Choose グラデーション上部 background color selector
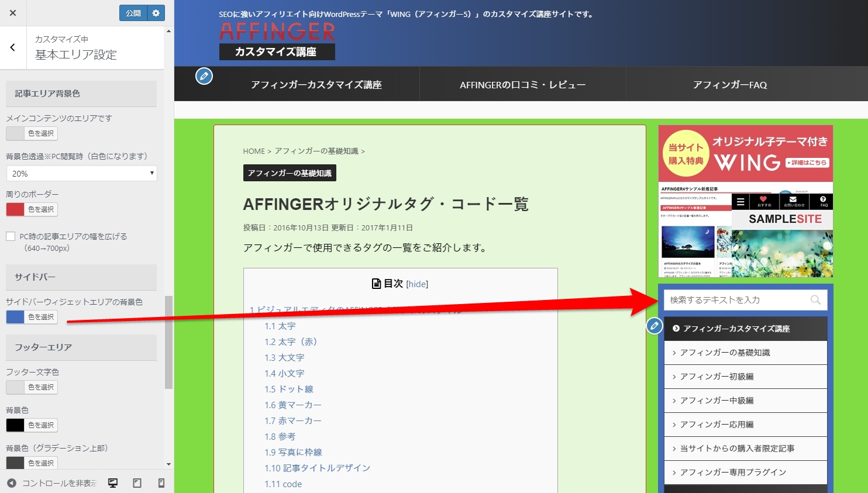 (x=32, y=463)
